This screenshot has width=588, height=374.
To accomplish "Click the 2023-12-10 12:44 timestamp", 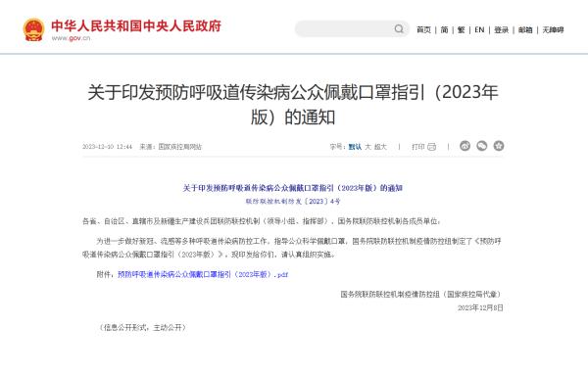I will 107,147.
